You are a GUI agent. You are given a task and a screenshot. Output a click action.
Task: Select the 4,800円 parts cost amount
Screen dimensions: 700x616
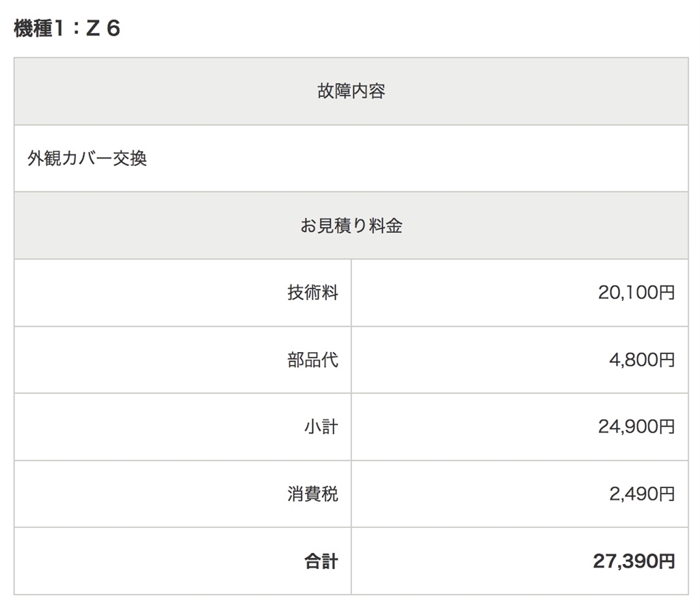[x=642, y=360]
